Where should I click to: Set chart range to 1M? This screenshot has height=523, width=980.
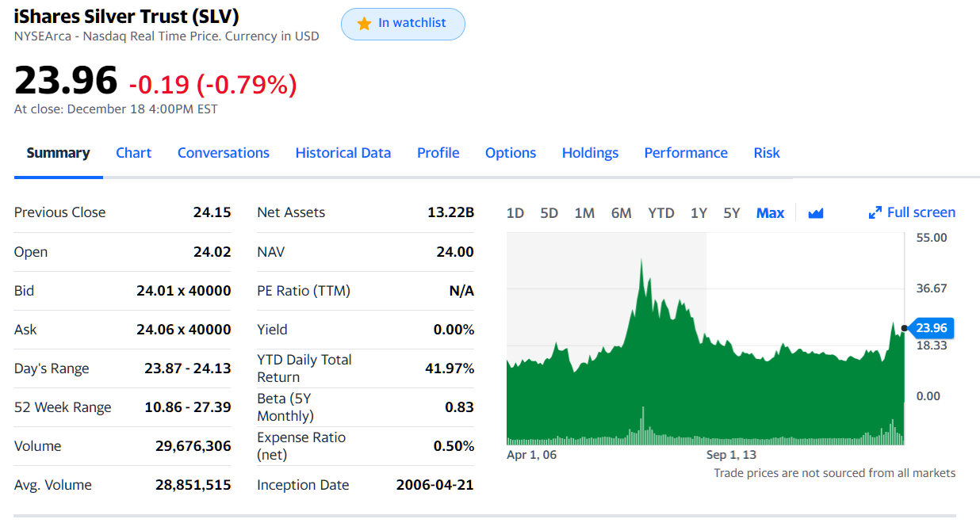(584, 213)
